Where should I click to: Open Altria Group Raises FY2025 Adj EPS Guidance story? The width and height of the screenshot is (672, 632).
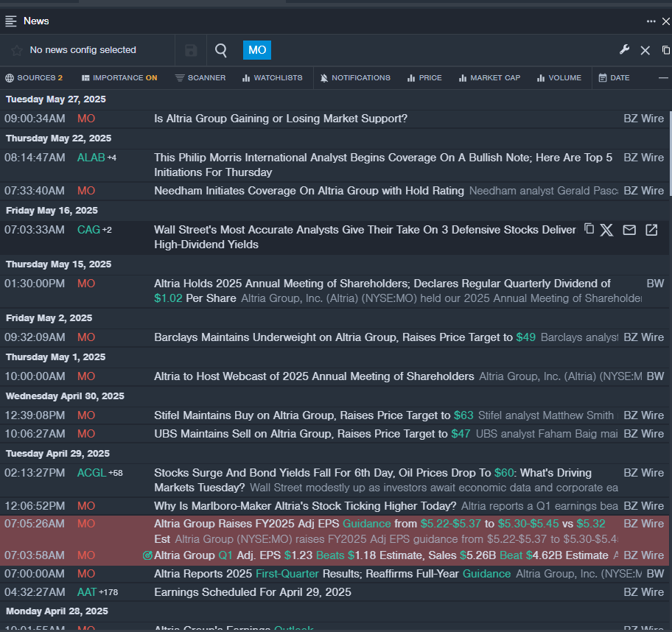tap(379, 531)
